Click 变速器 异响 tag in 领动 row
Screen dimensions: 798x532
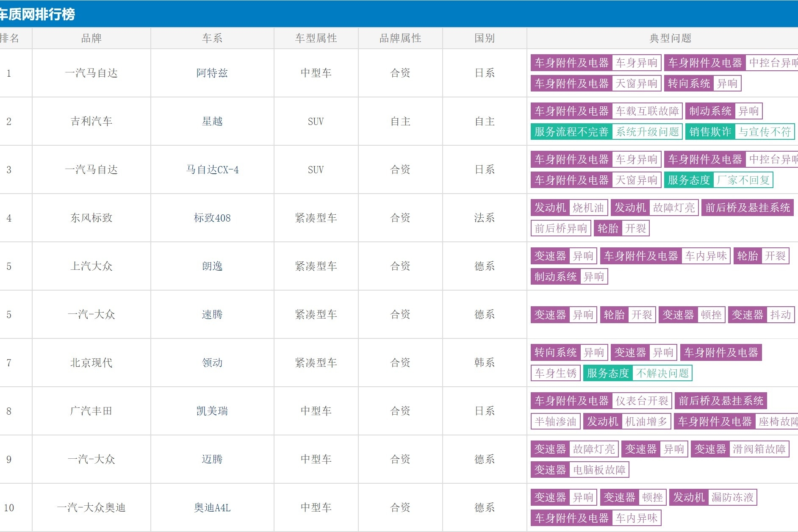click(x=644, y=352)
